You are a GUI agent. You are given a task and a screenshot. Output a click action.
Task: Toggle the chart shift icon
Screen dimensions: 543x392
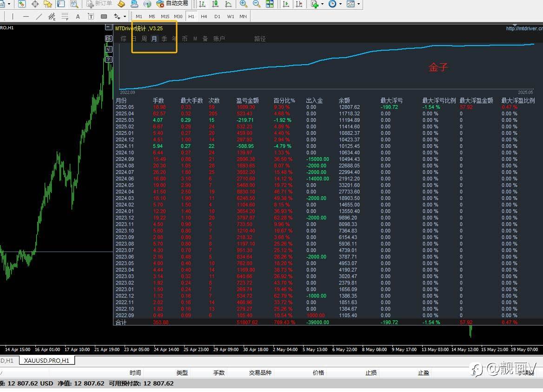tap(299, 4)
